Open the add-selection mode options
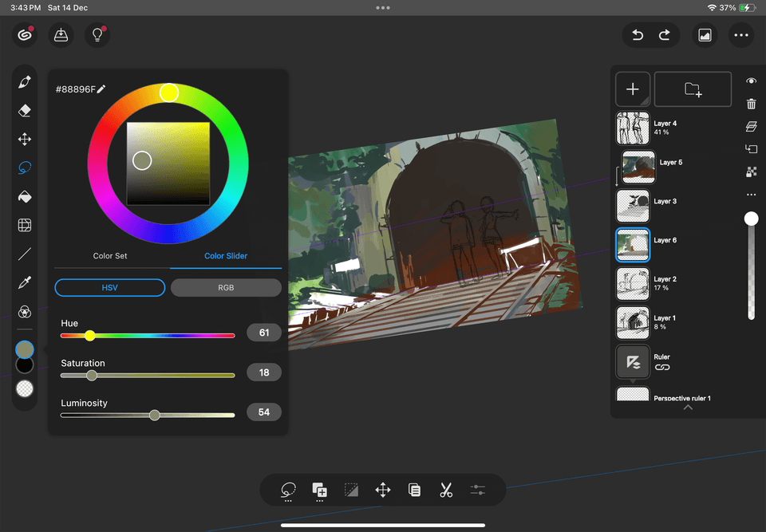The width and height of the screenshot is (766, 532). [319, 491]
